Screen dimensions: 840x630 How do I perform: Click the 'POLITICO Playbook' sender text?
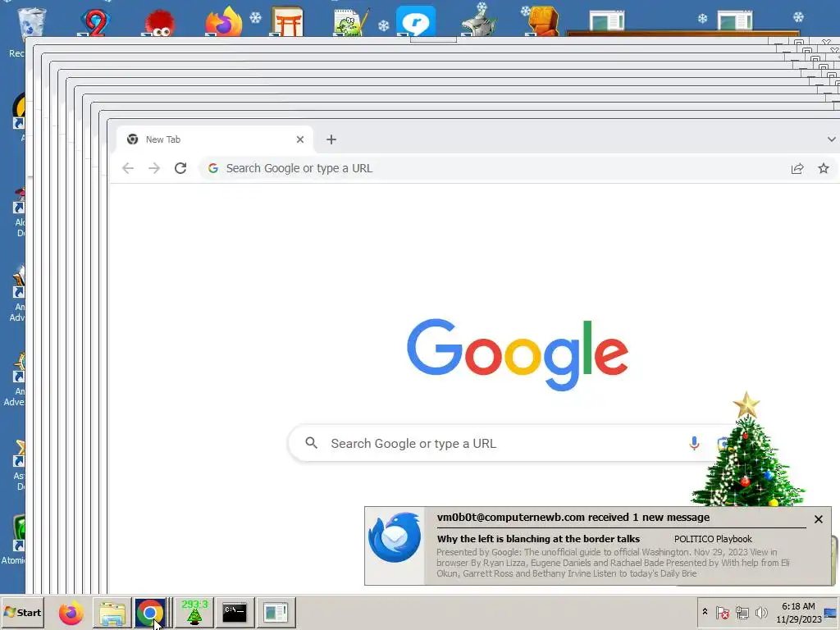pos(713,539)
